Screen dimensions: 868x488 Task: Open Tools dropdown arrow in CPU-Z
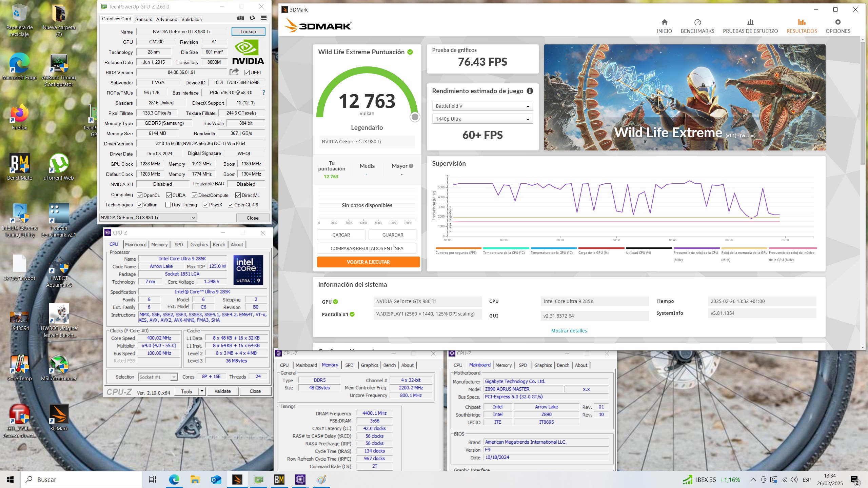[x=202, y=391]
